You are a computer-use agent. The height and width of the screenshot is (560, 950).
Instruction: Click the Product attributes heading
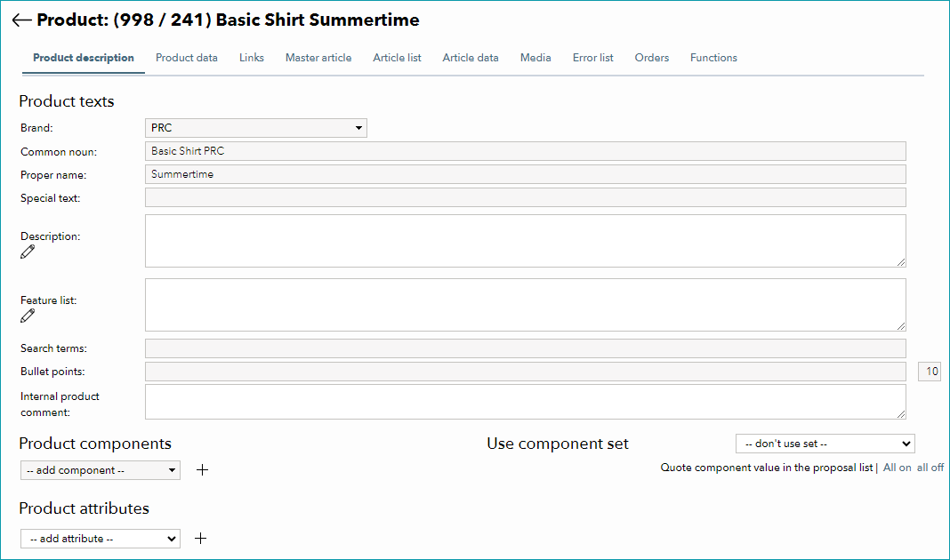[x=85, y=508]
